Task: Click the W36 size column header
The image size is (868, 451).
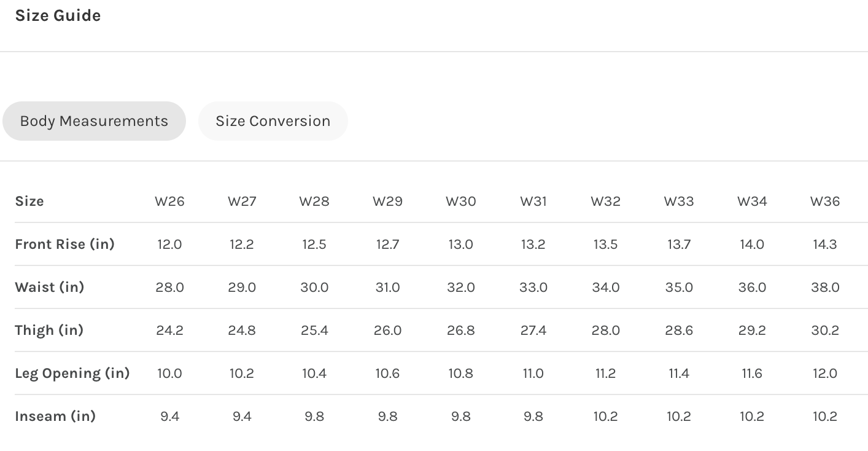Action: click(x=824, y=201)
